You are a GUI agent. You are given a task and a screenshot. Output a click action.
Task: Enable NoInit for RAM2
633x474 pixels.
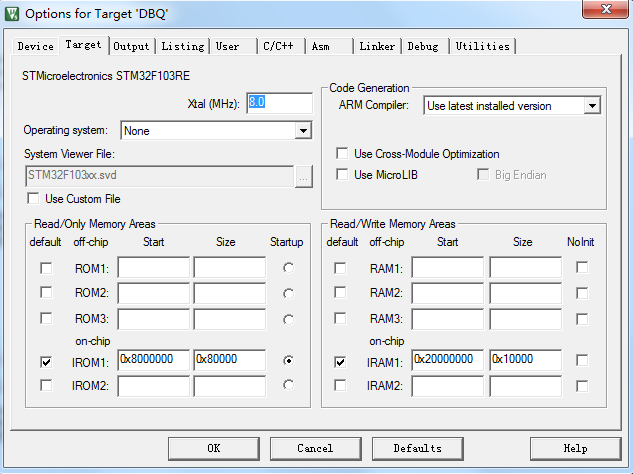click(582, 293)
